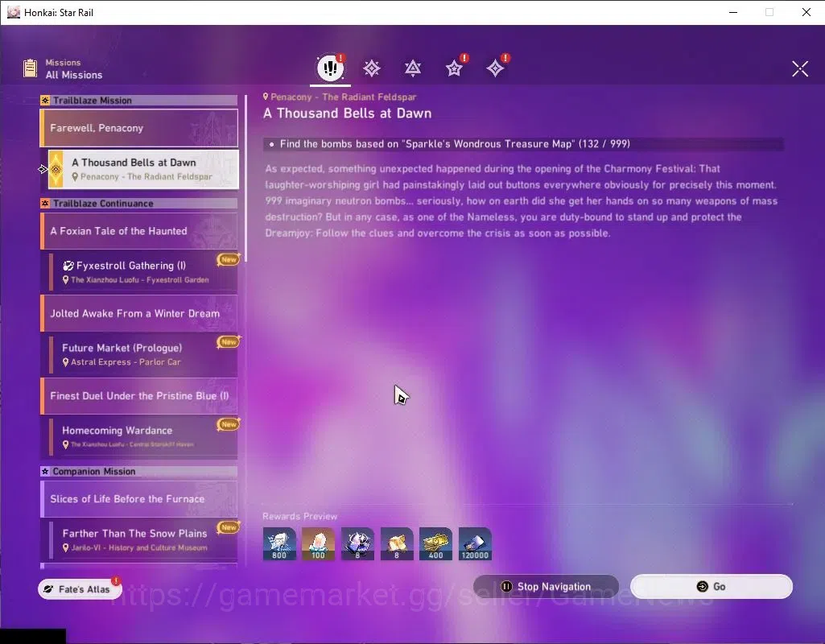Screen dimensions: 825x644
Task: View the 800 Trailblaze EXP reward
Action: pos(279,543)
